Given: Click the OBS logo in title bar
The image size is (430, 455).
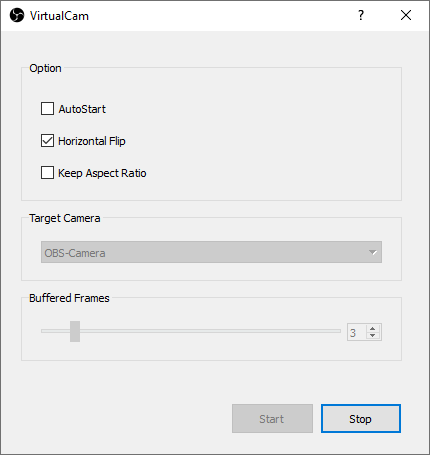Looking at the screenshot, I should (17, 15).
